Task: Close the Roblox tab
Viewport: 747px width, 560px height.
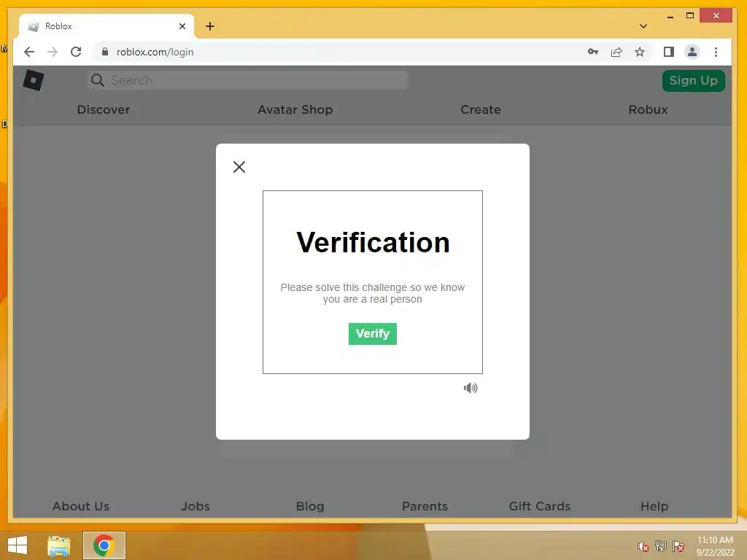Action: click(x=182, y=26)
